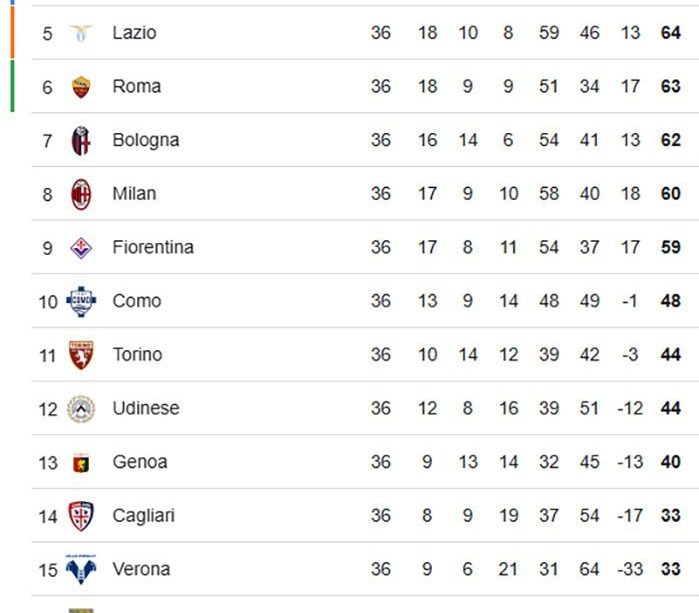Click the Fiorentina club crest

(x=81, y=248)
